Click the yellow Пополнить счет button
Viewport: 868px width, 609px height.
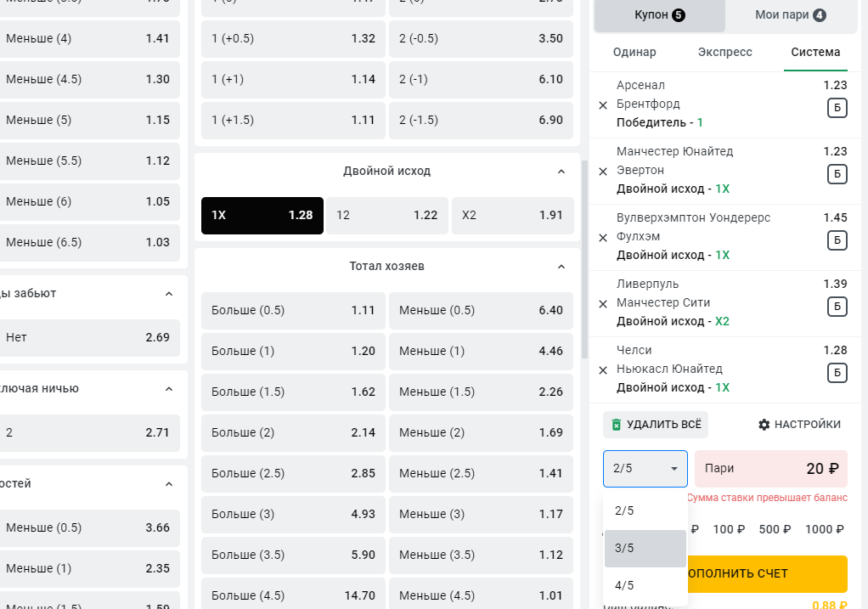[x=767, y=573]
